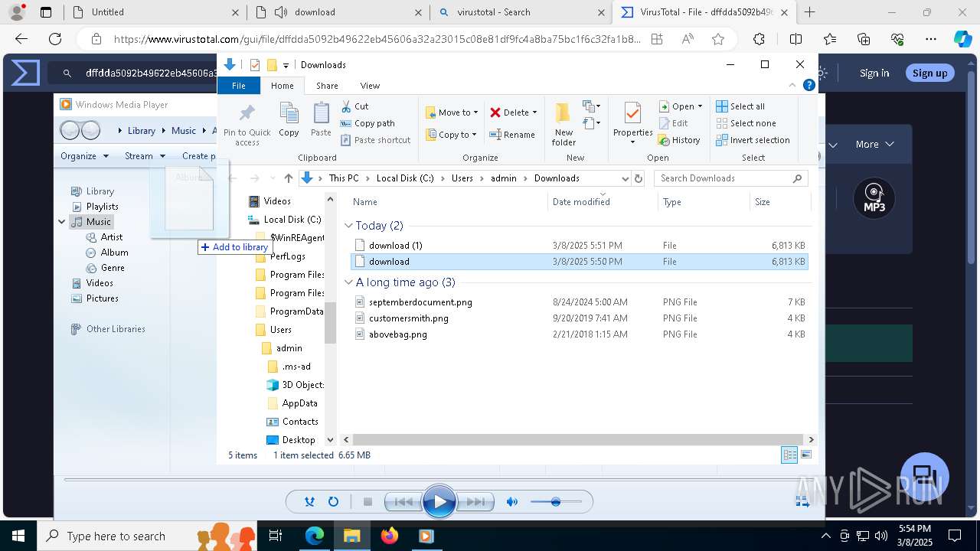Switch to virustotal - Search browser tab
This screenshot has height=551, width=980.
[x=521, y=12]
